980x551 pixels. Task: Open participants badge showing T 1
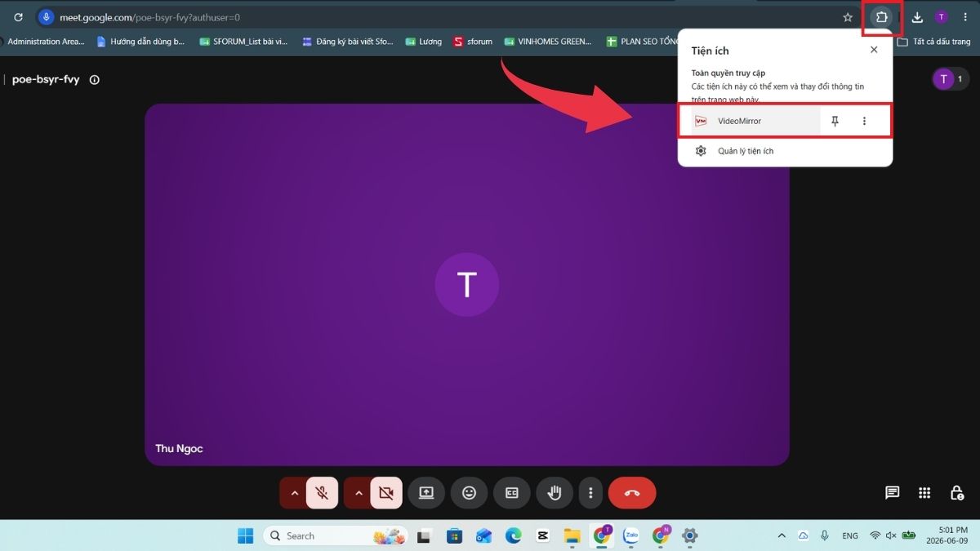point(951,79)
